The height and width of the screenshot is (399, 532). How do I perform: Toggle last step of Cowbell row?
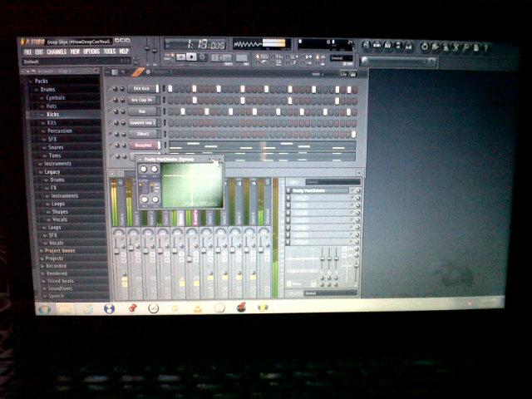click(354, 124)
